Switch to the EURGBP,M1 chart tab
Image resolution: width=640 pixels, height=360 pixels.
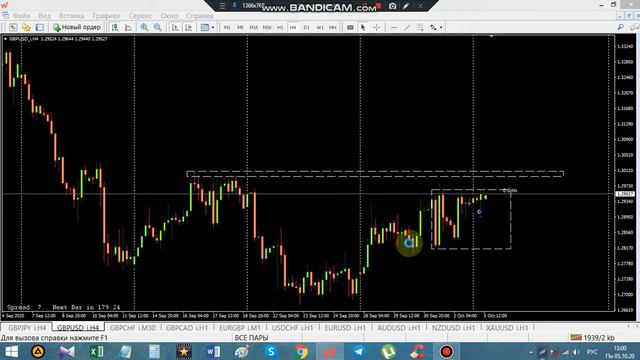[240, 327]
